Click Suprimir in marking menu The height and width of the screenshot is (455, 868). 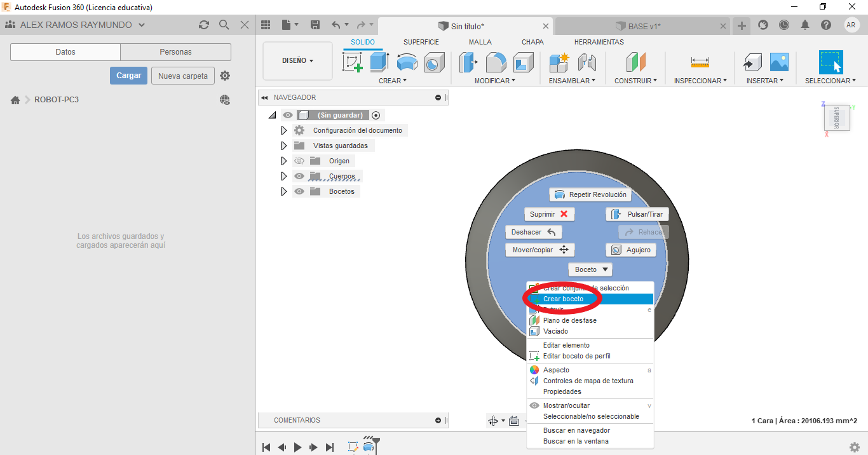pos(550,214)
